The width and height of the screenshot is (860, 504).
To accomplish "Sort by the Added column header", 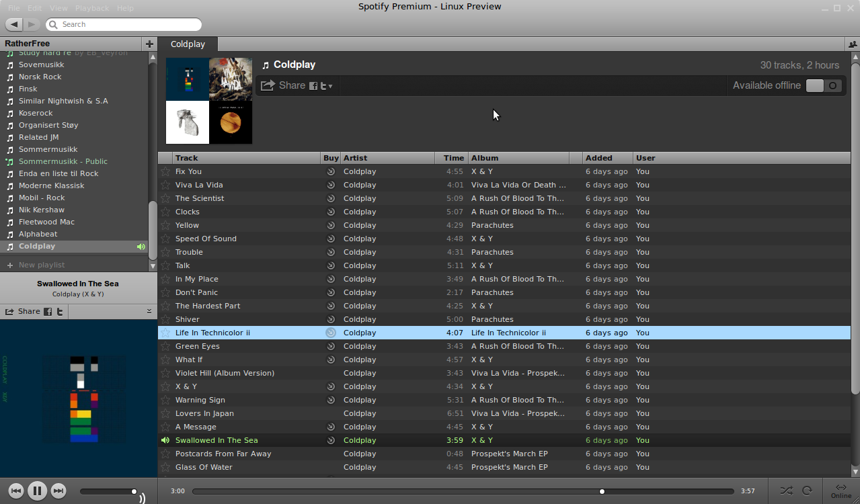I will point(608,158).
